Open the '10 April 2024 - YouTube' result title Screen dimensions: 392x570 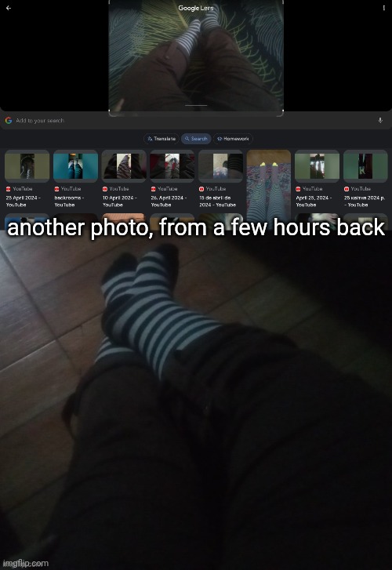click(120, 201)
